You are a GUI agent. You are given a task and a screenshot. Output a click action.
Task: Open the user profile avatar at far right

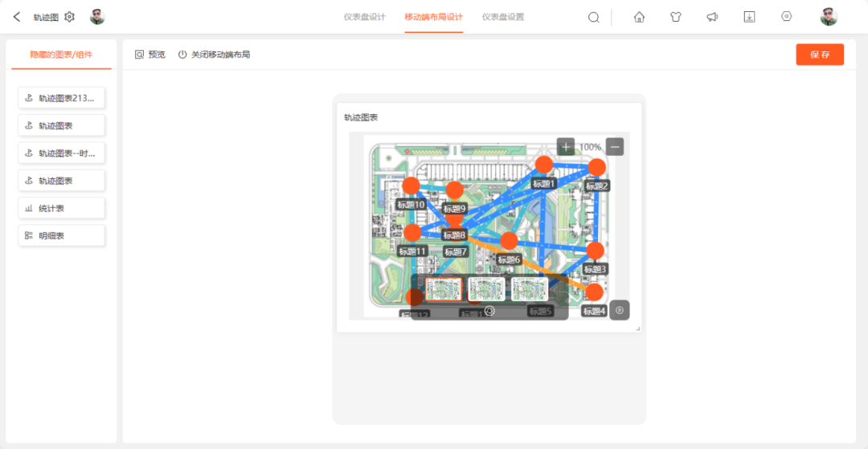coord(829,17)
